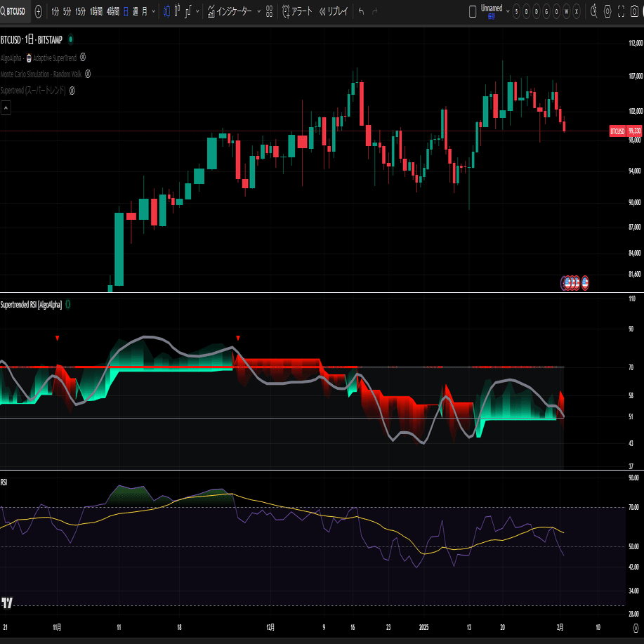The image size is (644, 644).
Task: Click the 12月 label on time axis
Action: 270,627
